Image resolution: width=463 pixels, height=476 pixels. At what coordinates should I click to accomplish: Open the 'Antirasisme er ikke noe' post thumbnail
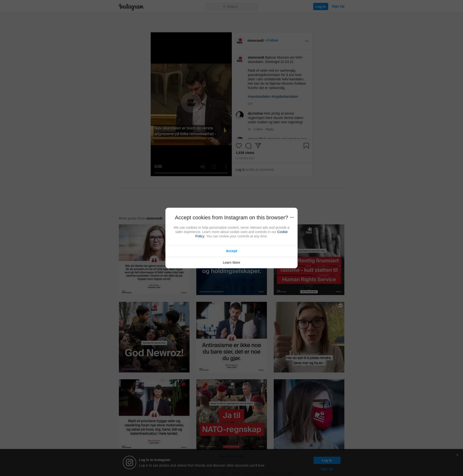tap(231, 337)
